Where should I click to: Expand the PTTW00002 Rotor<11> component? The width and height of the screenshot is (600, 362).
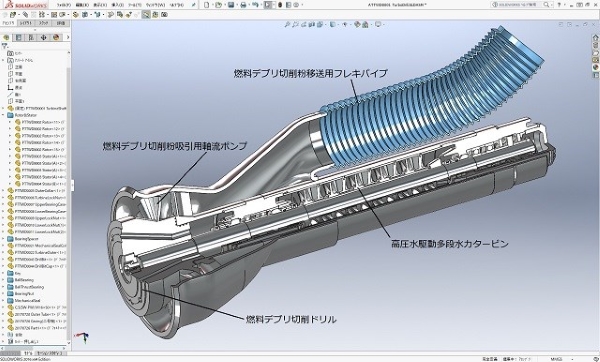[10, 122]
